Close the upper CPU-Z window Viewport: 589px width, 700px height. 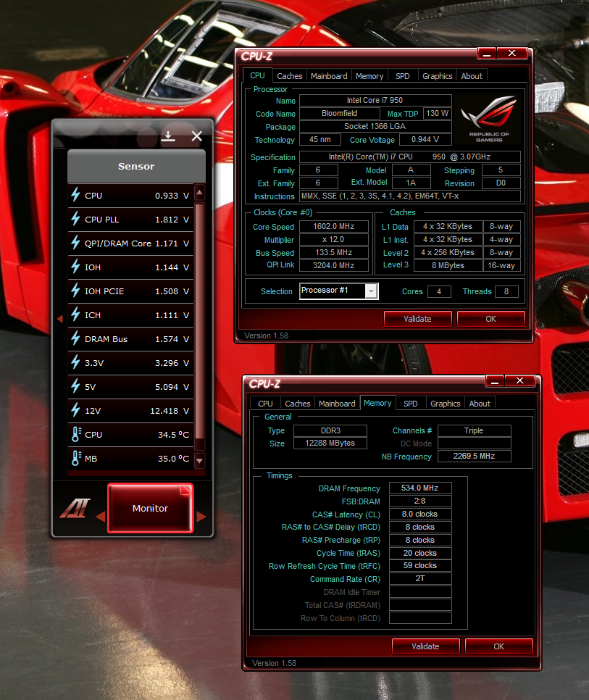click(x=511, y=53)
